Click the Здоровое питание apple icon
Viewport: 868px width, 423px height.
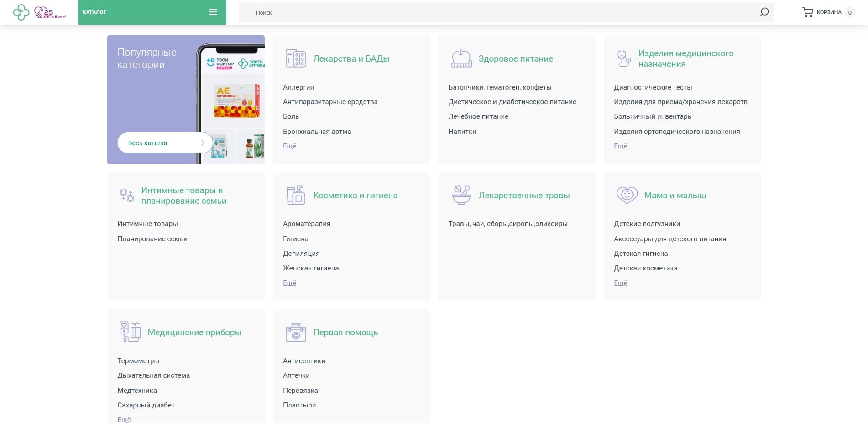coord(461,58)
